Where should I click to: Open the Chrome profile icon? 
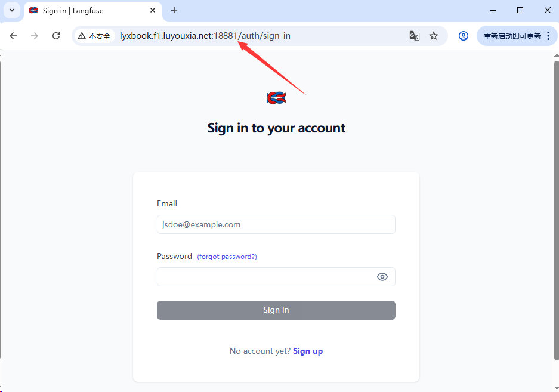click(464, 36)
